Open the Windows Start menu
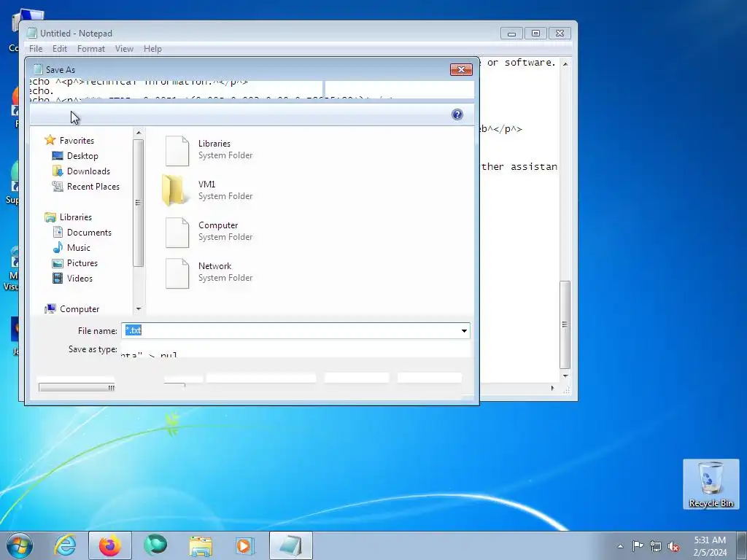The image size is (747, 560). [20, 545]
